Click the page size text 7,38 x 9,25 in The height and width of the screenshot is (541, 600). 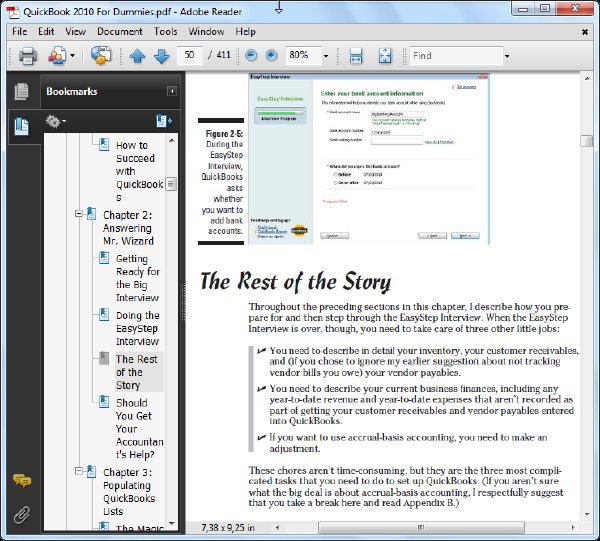228,528
